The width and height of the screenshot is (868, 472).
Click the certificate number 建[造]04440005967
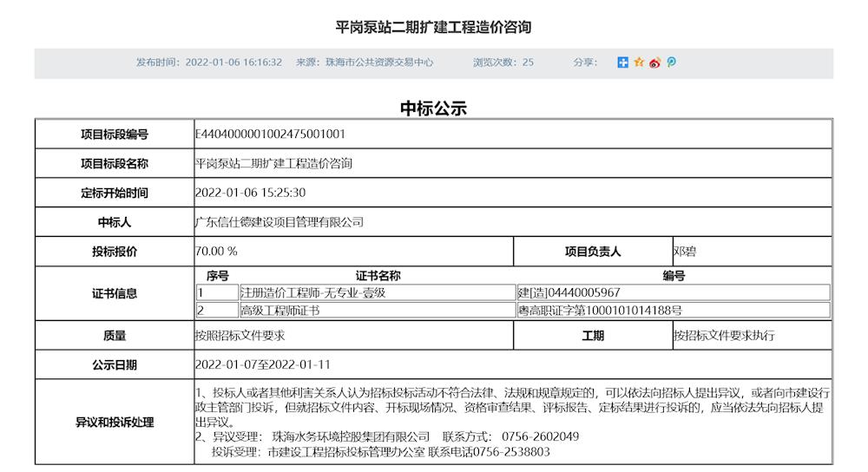coord(569,292)
